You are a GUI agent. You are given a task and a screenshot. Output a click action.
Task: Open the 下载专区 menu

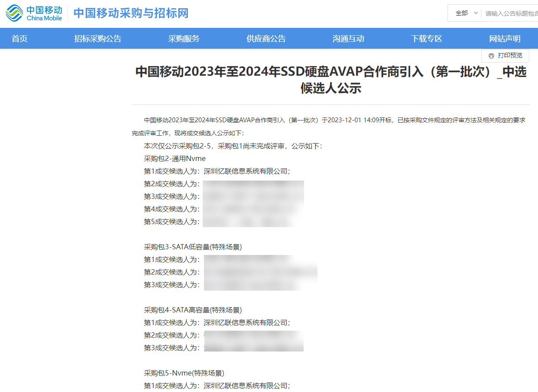pos(426,38)
